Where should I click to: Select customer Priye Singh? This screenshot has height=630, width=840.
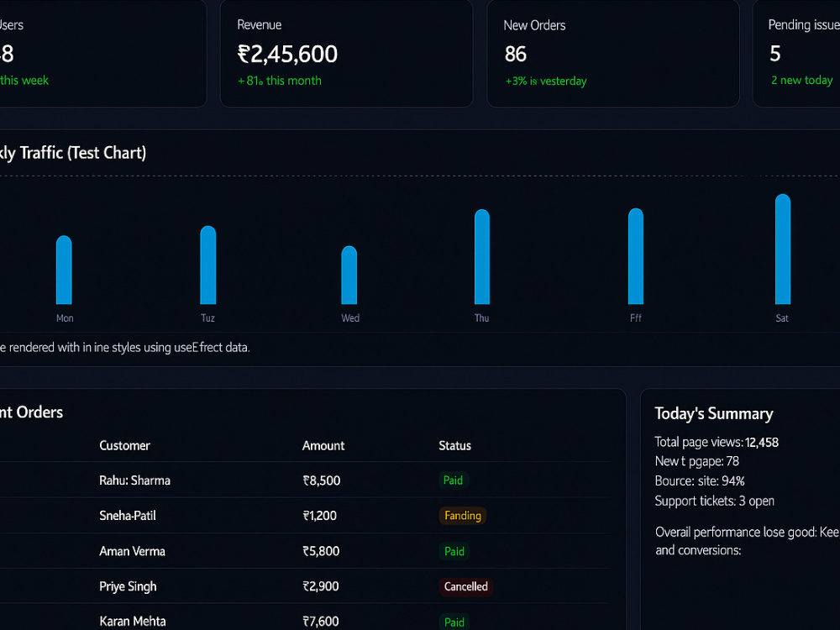coord(128,586)
